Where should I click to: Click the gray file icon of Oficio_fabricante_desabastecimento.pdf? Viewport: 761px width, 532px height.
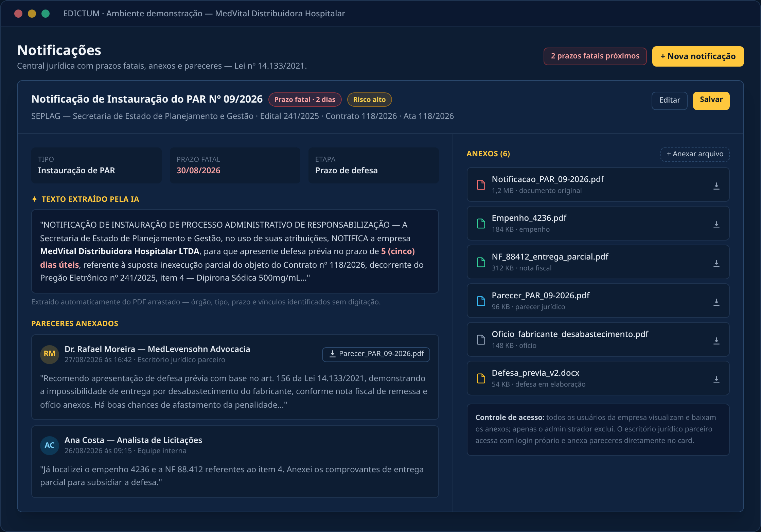(x=481, y=340)
